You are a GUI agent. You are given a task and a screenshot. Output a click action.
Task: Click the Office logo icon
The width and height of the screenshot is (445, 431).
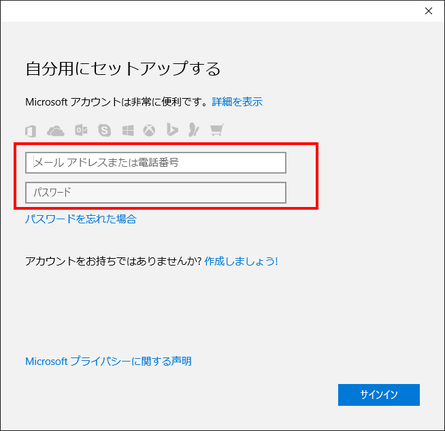coord(31,131)
